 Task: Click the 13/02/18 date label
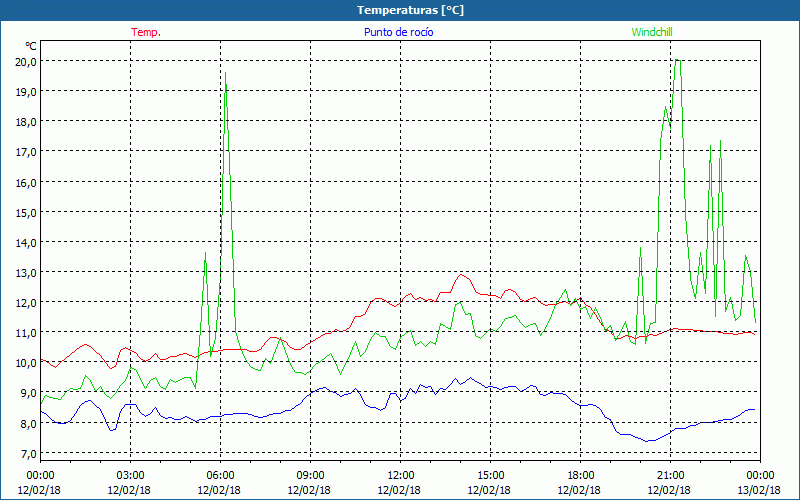(x=759, y=490)
